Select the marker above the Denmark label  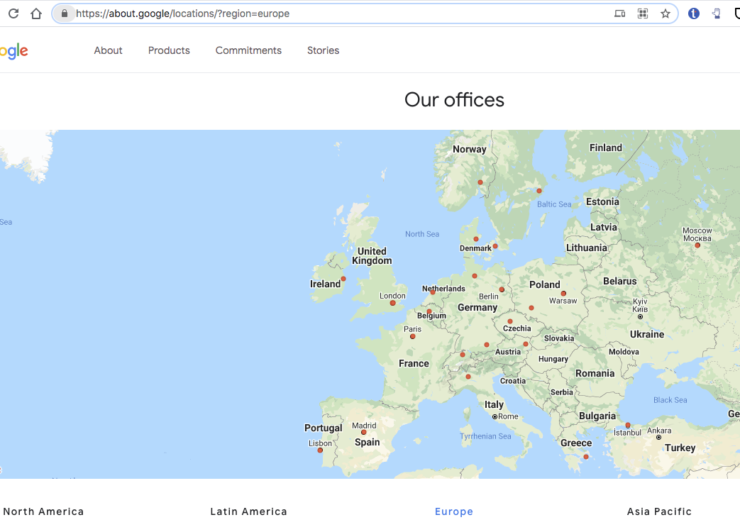click(476, 239)
